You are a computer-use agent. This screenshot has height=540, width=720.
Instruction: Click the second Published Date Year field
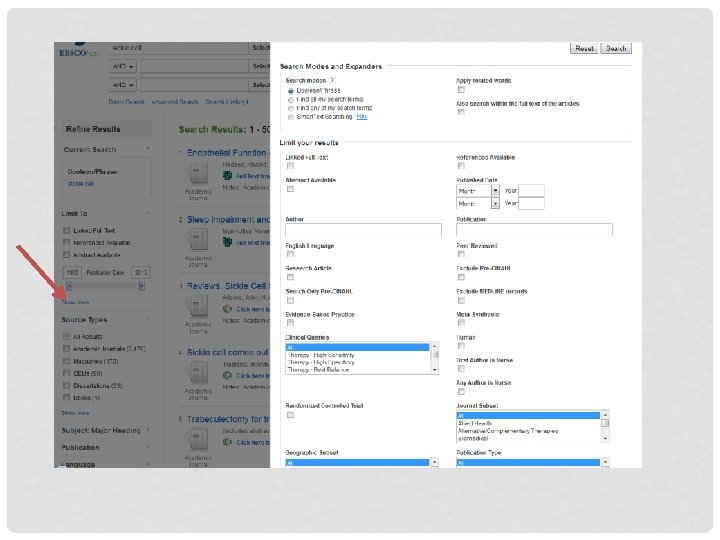tap(531, 203)
